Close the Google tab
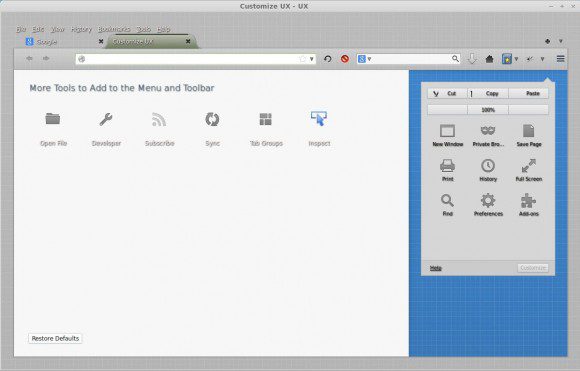The image size is (580, 371). click(x=101, y=41)
